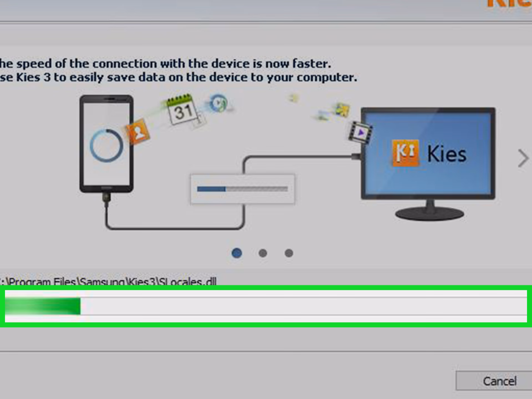The image size is (532, 399).
Task: Click the monitor stand base illustration
Action: pos(429,213)
